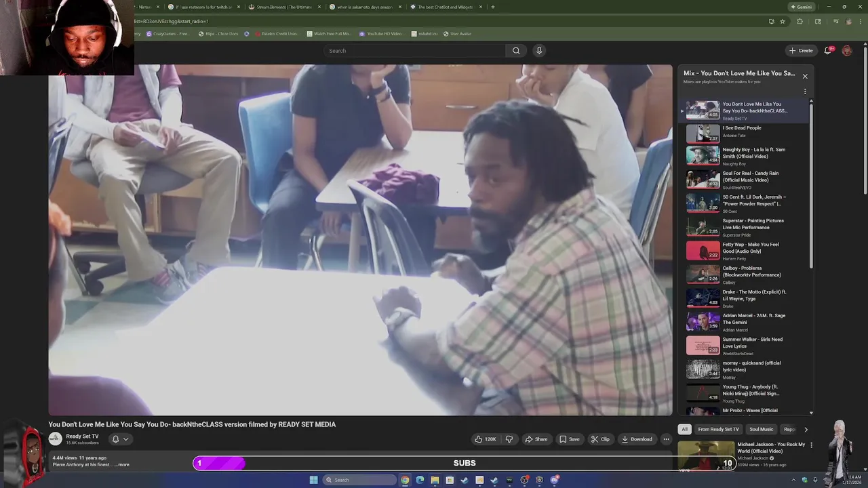The height and width of the screenshot is (488, 868).
Task: Play Summer Walker Girls Need Love Lyrics
Action: pos(744,346)
